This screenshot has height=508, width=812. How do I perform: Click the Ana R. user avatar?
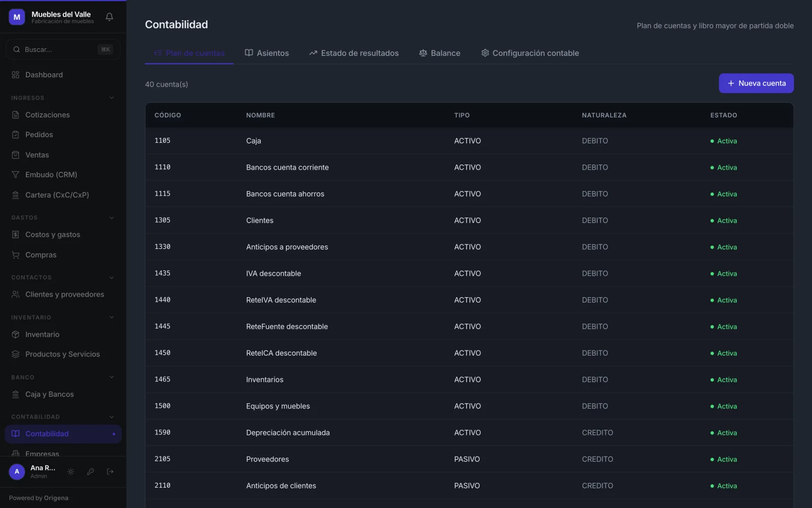click(17, 472)
